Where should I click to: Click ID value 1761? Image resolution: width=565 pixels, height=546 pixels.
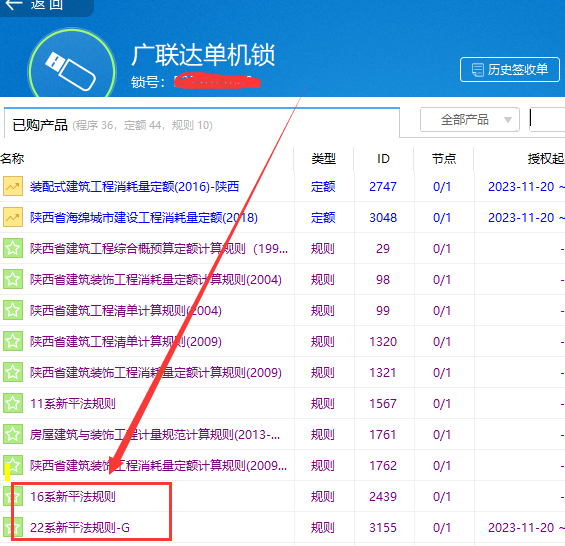[383, 435]
